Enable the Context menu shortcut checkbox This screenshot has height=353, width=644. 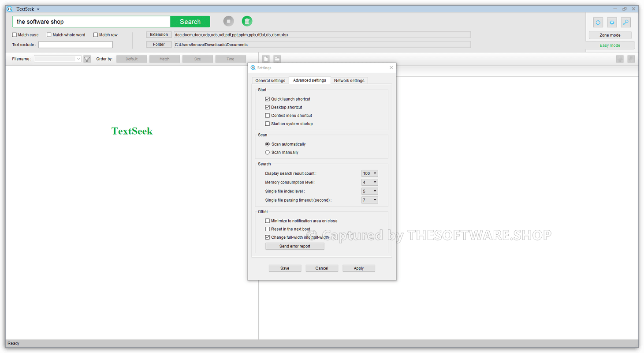pyautogui.click(x=268, y=115)
